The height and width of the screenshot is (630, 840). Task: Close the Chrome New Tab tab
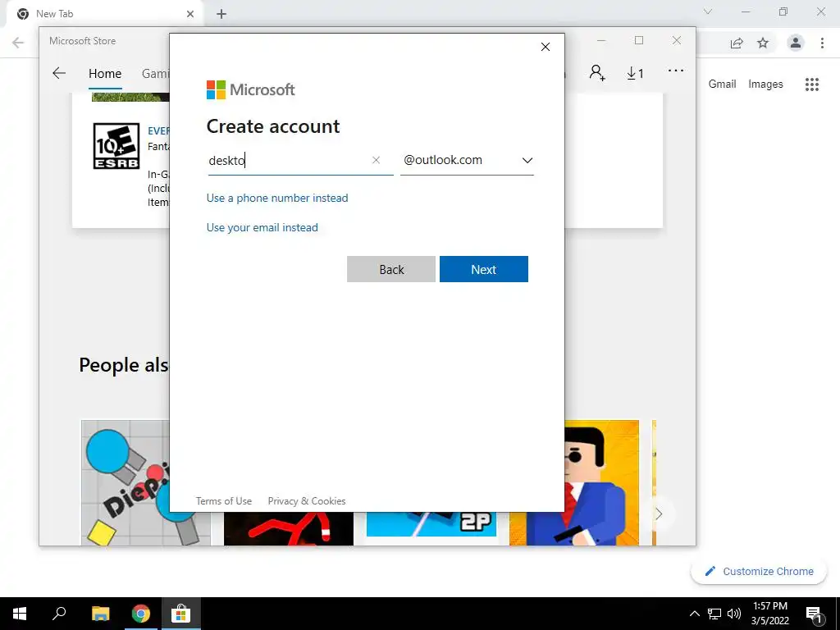(190, 14)
